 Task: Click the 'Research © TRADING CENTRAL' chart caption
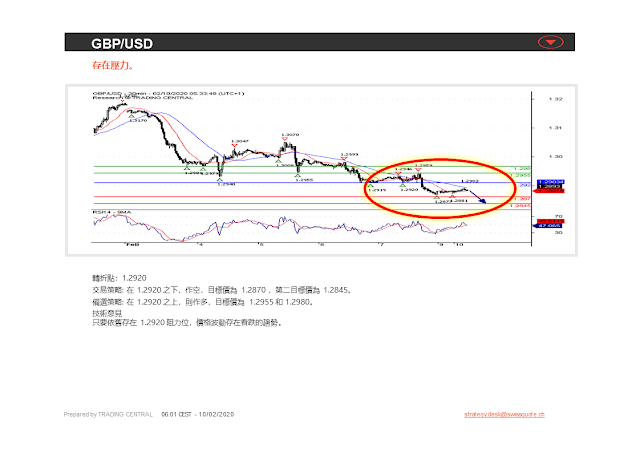click(142, 98)
